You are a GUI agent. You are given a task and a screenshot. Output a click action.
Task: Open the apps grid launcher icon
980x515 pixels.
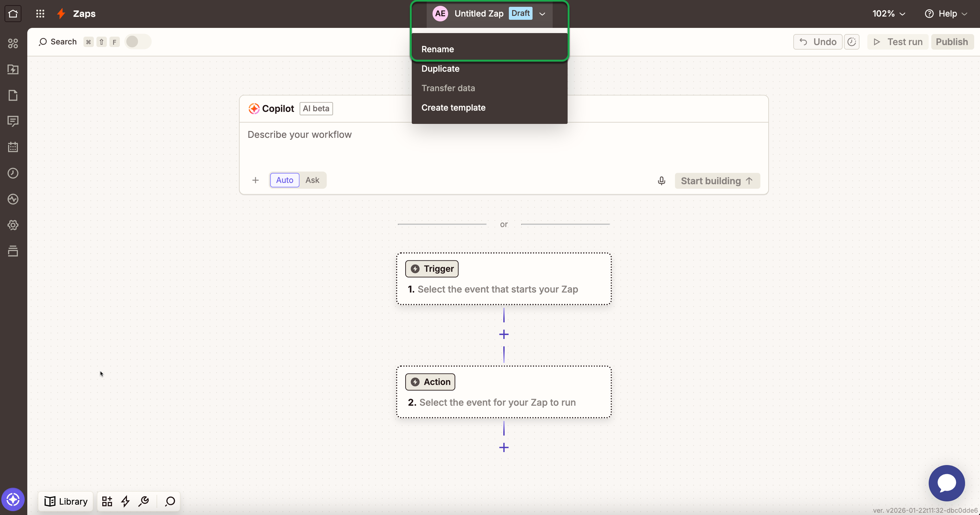pyautogui.click(x=40, y=14)
